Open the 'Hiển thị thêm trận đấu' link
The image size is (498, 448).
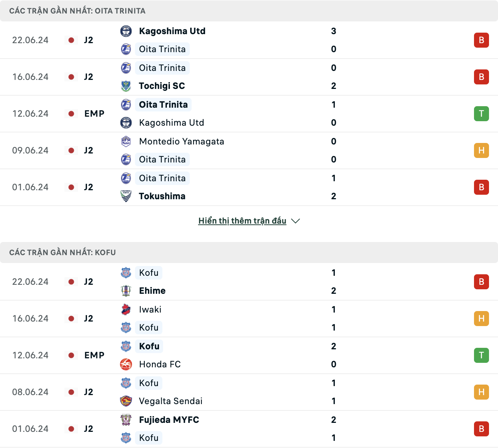tap(242, 221)
